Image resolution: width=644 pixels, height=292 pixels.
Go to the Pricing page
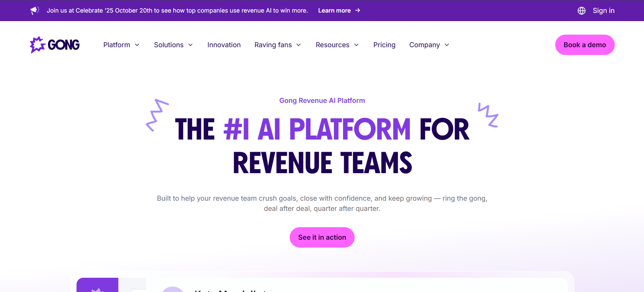tap(384, 45)
